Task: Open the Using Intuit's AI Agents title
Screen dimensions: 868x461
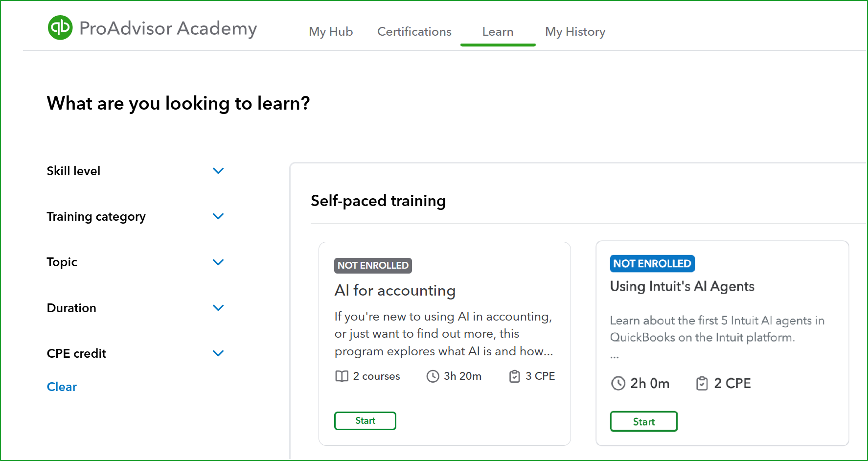Action: click(x=682, y=286)
